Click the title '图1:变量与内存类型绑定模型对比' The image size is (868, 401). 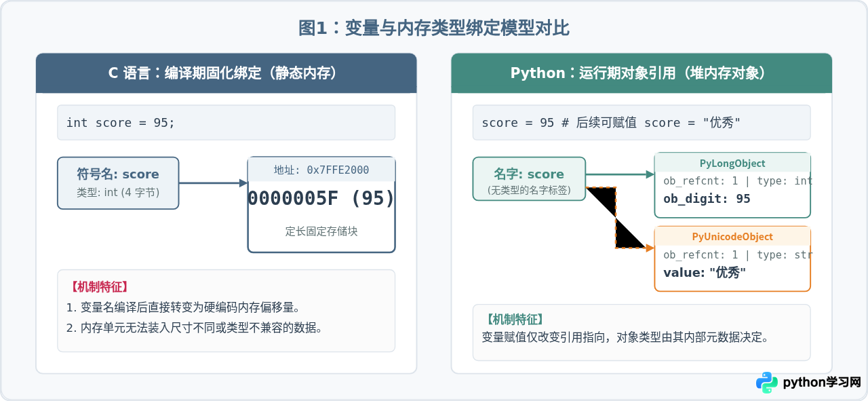click(x=434, y=28)
